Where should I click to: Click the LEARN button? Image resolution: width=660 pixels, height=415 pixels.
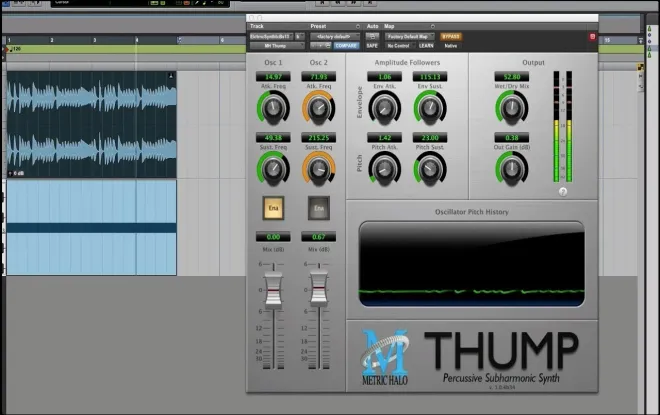coord(426,45)
